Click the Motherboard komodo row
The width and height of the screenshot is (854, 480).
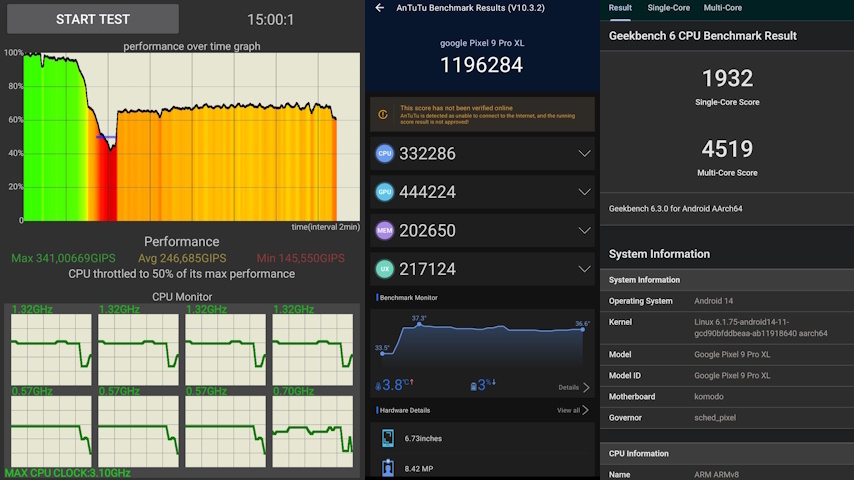(x=727, y=397)
